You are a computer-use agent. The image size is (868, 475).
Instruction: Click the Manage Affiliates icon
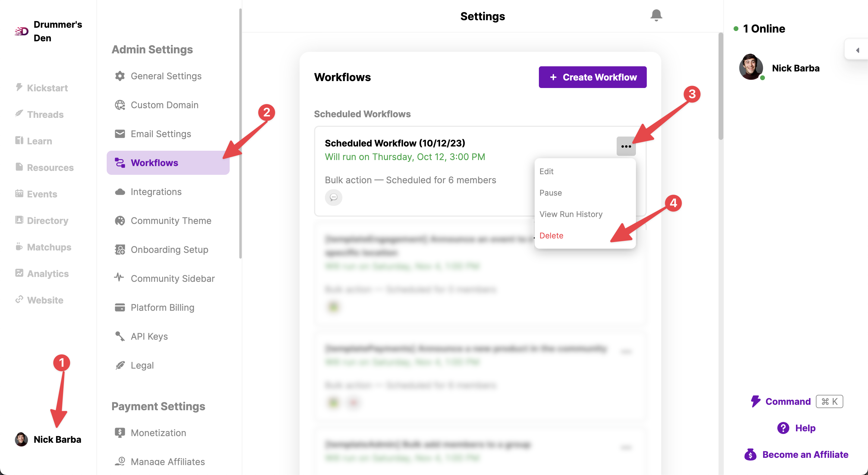[120, 461]
